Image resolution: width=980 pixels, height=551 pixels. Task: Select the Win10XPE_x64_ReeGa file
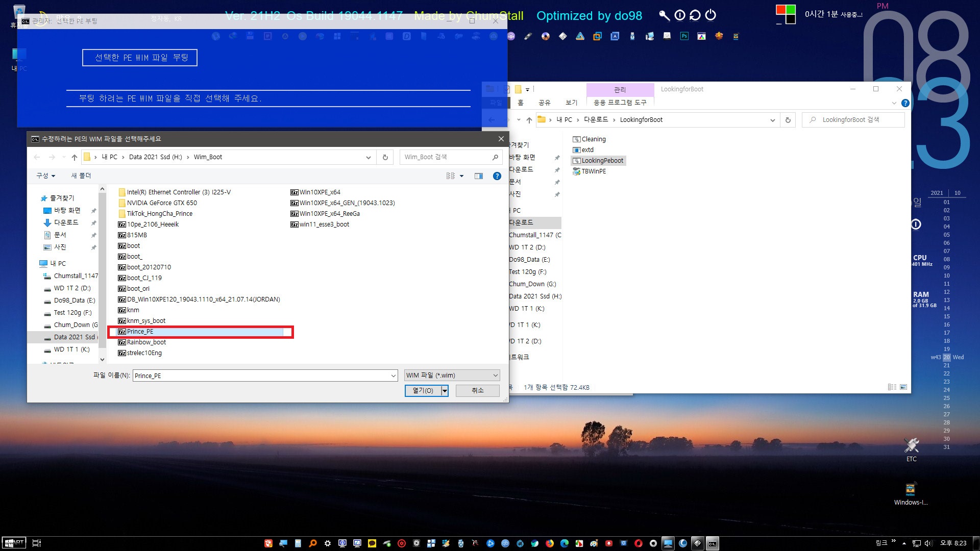coord(325,214)
